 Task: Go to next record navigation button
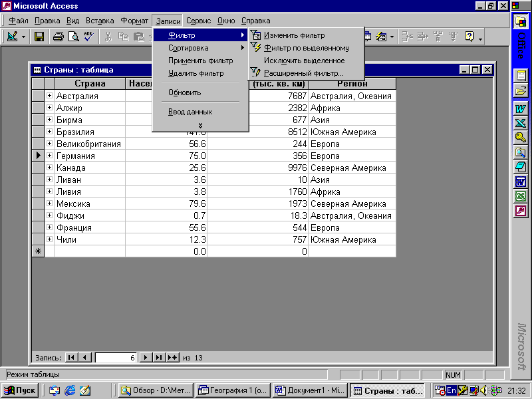[146, 357]
